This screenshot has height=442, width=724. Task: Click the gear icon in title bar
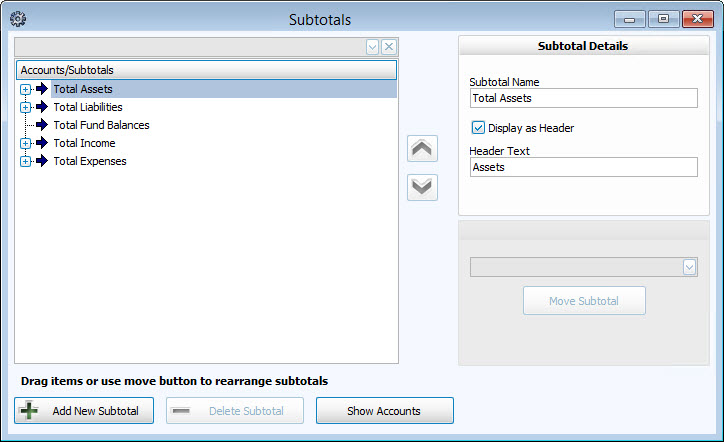pos(17,19)
